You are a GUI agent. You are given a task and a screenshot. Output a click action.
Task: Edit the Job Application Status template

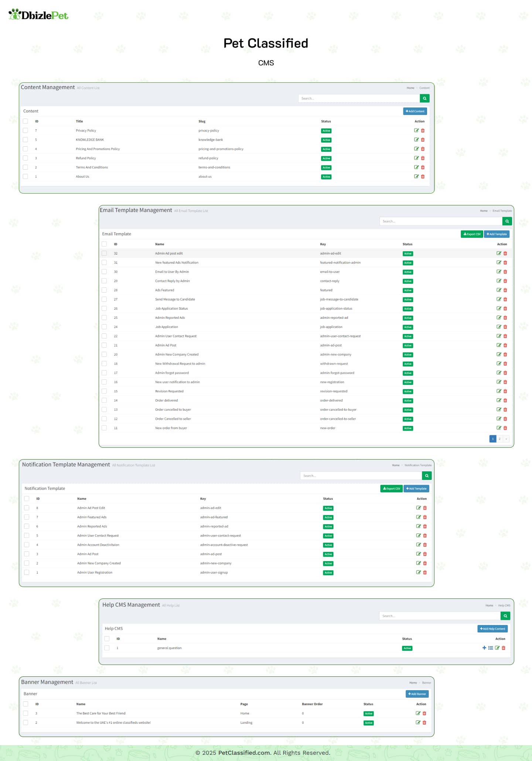click(x=499, y=308)
